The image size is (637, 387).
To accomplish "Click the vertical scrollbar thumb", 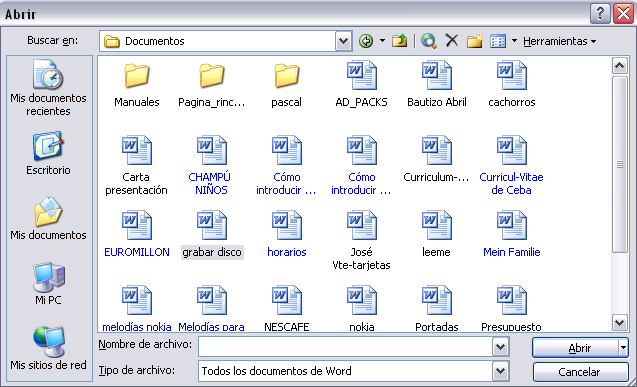I will (x=620, y=164).
